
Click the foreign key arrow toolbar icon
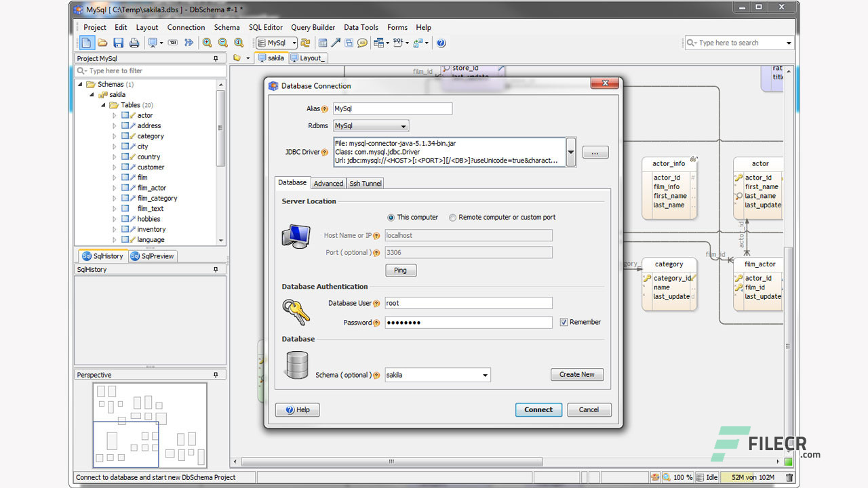(x=336, y=43)
